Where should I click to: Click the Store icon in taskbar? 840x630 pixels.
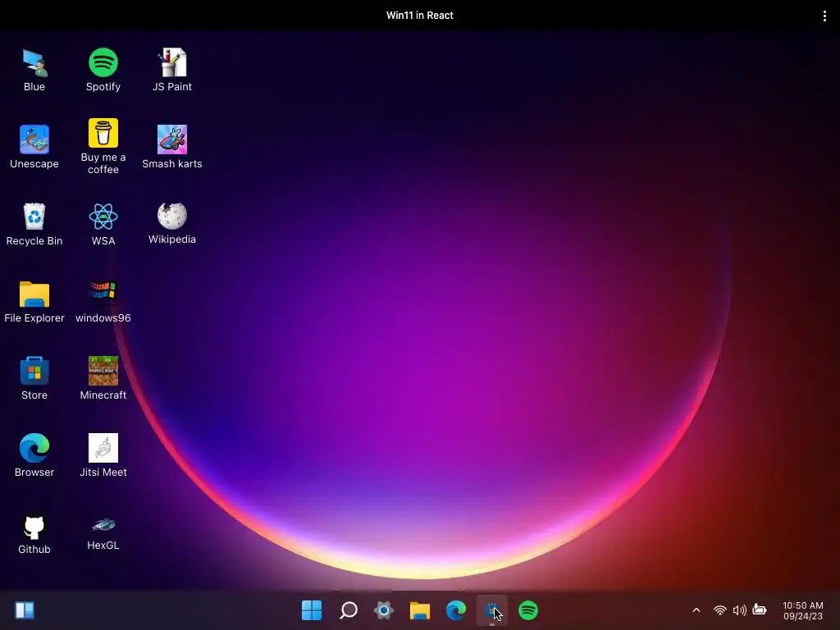point(492,610)
